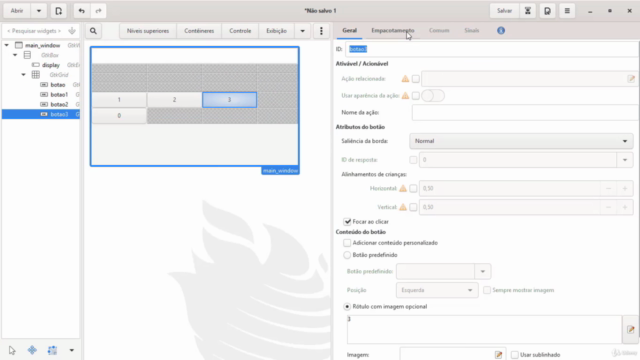
Task: Open the ID de resposta dropdown arrow
Action: pos(625,160)
